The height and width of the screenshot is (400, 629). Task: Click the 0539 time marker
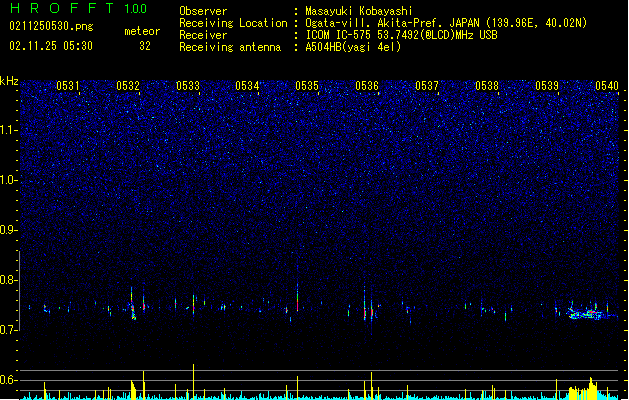pos(547,85)
